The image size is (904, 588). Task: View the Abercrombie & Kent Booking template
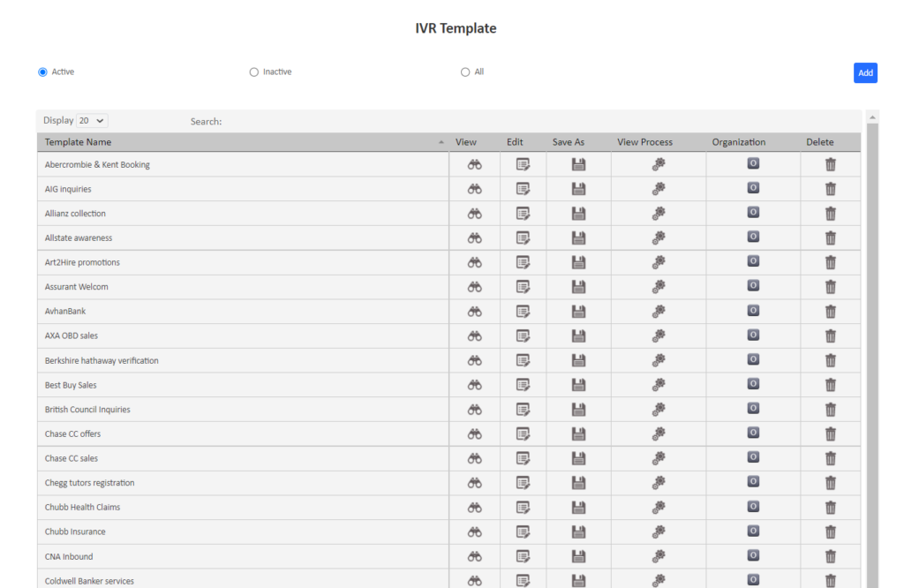[x=475, y=164]
